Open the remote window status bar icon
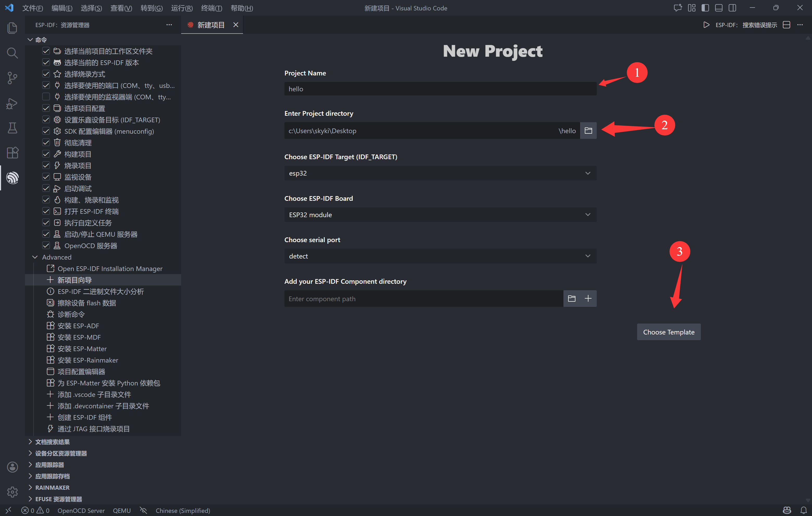The height and width of the screenshot is (516, 812). point(8,510)
